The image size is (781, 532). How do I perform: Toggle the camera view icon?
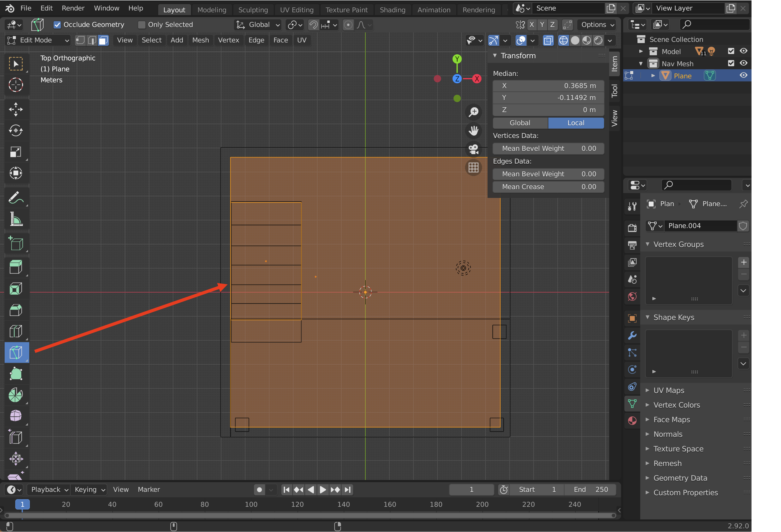473,149
